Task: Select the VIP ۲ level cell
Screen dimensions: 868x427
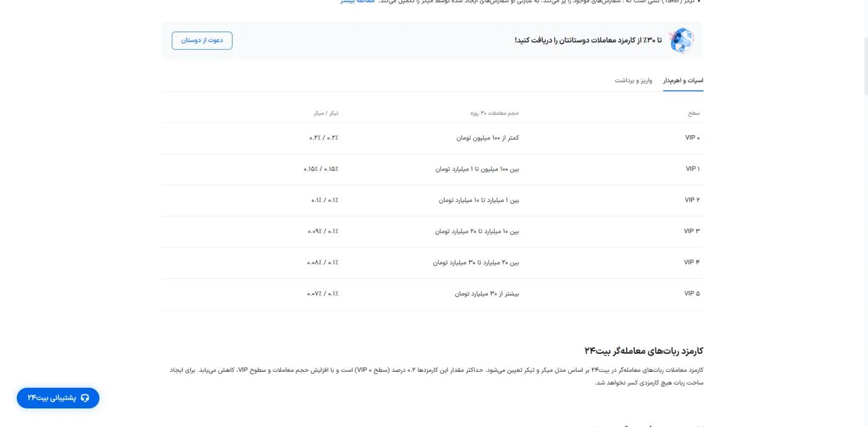Action: click(x=693, y=200)
